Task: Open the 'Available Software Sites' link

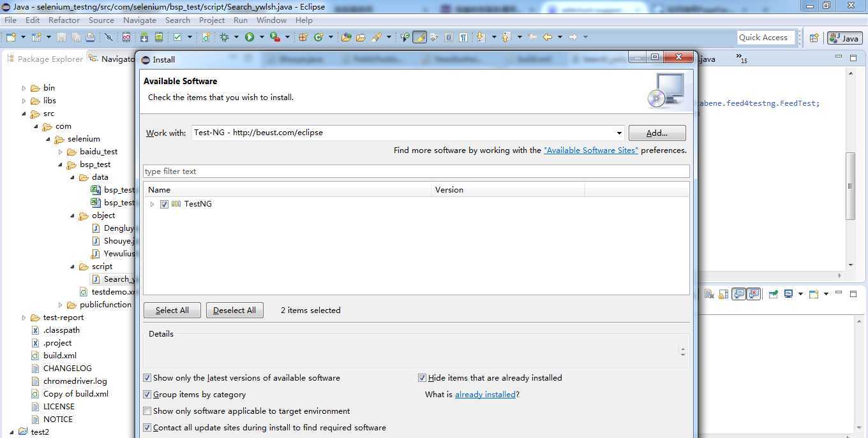Action: (590, 150)
